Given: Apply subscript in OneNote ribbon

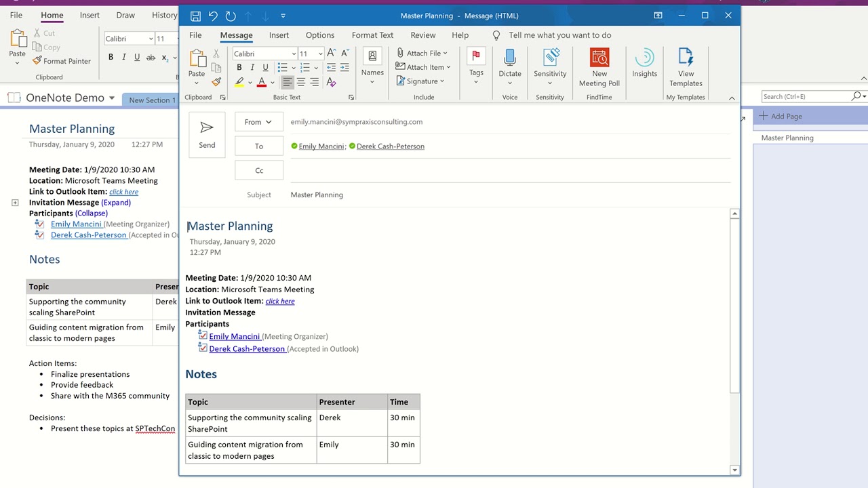Looking at the screenshot, I should [x=165, y=58].
